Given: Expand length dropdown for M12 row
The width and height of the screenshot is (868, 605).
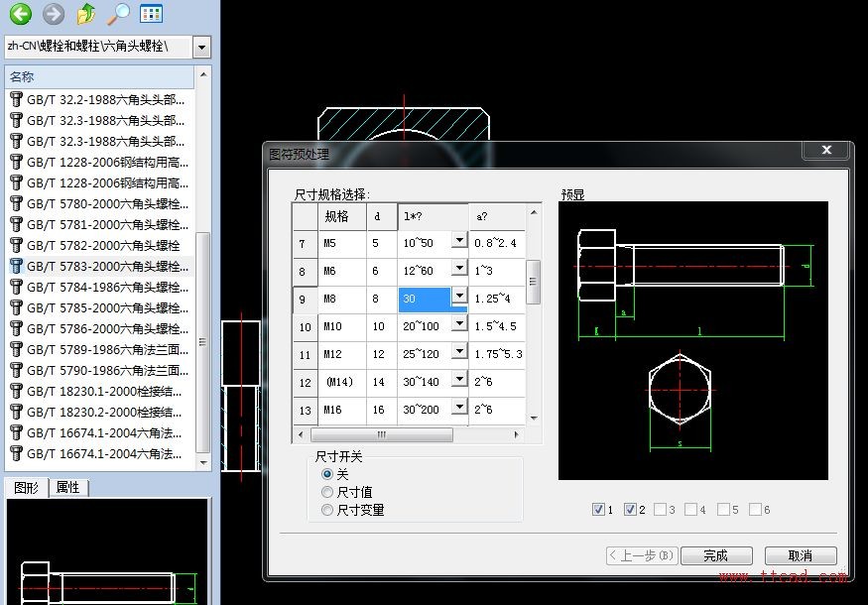Looking at the screenshot, I should [x=458, y=351].
